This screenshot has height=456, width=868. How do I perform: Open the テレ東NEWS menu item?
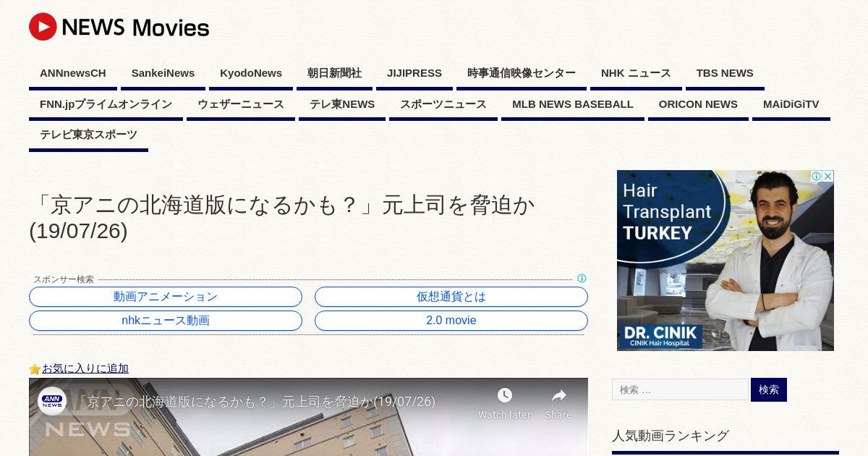(342, 105)
